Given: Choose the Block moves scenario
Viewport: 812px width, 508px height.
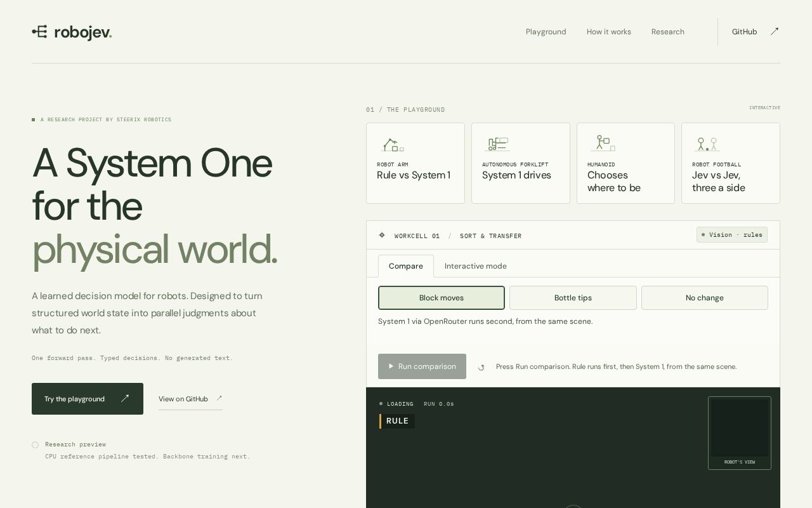Looking at the screenshot, I should coord(442,298).
